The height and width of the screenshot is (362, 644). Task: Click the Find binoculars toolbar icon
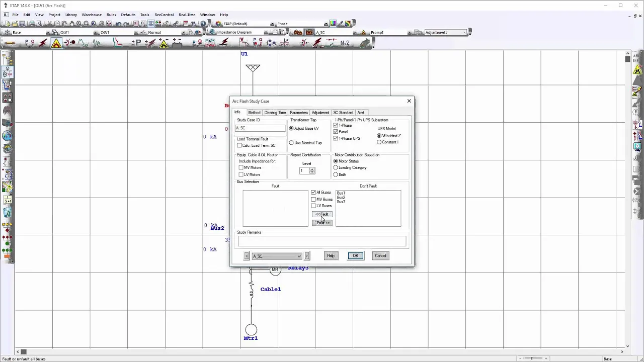coord(193,24)
